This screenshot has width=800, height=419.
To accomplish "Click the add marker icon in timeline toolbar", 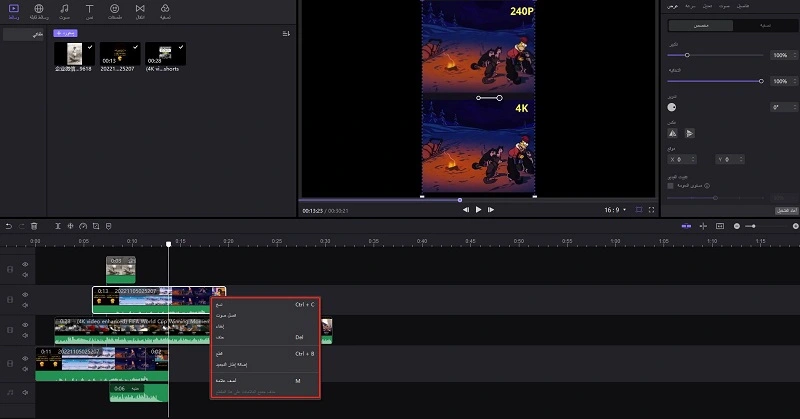I will click(109, 226).
